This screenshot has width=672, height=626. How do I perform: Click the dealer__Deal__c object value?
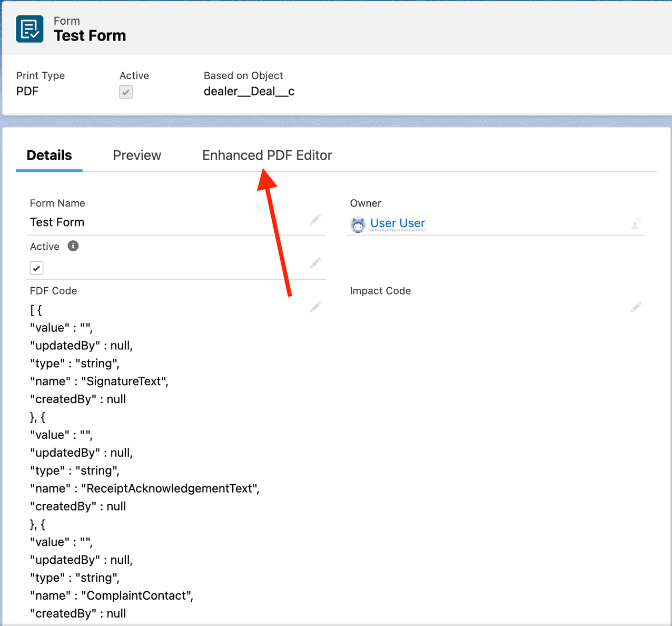[249, 91]
